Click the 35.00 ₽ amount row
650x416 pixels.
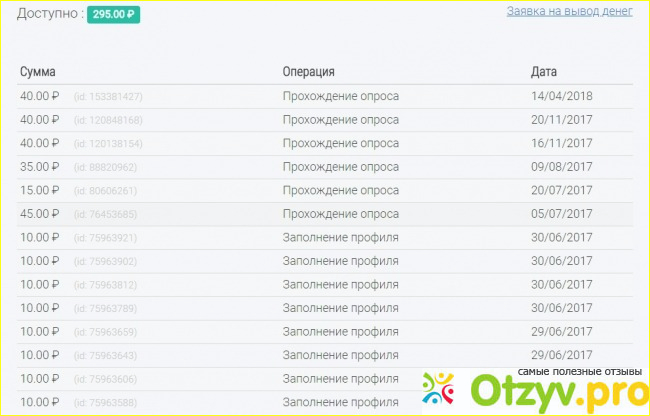(x=40, y=167)
